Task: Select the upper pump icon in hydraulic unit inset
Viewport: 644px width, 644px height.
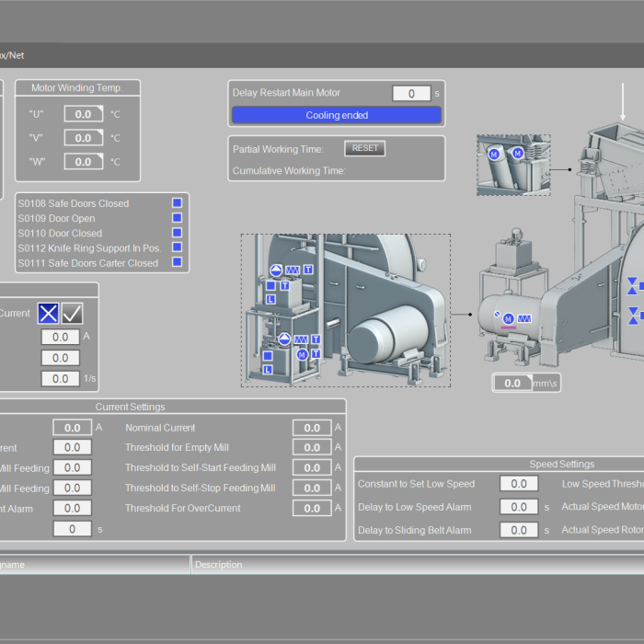Action: (x=276, y=270)
